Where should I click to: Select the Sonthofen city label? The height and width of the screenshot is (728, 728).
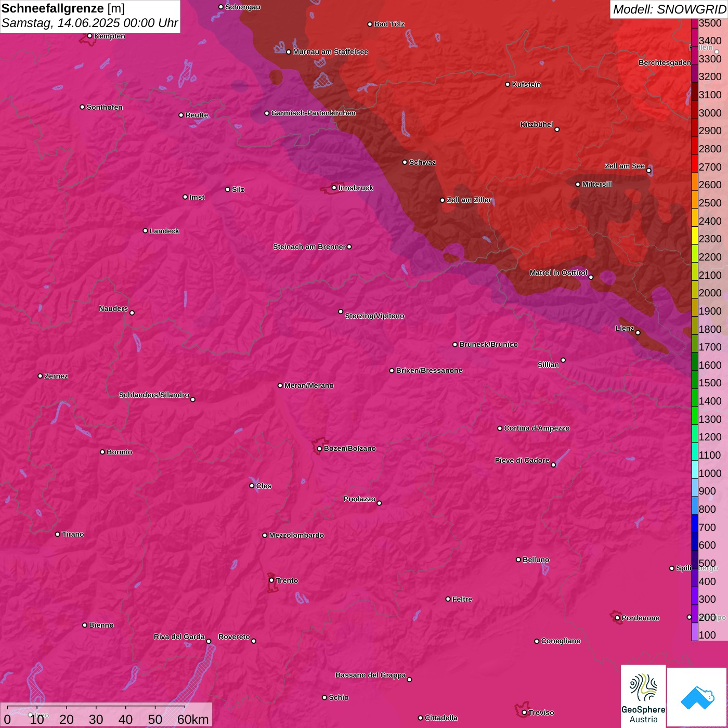(x=105, y=107)
